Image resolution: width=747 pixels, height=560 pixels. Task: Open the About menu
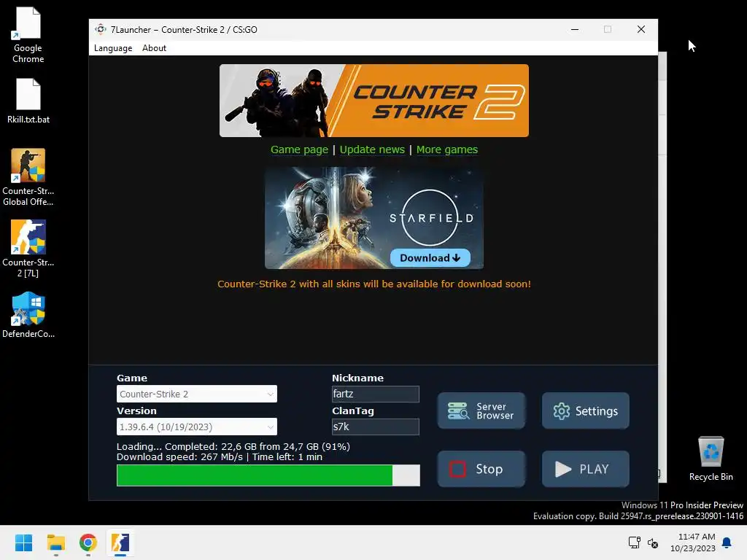[155, 48]
